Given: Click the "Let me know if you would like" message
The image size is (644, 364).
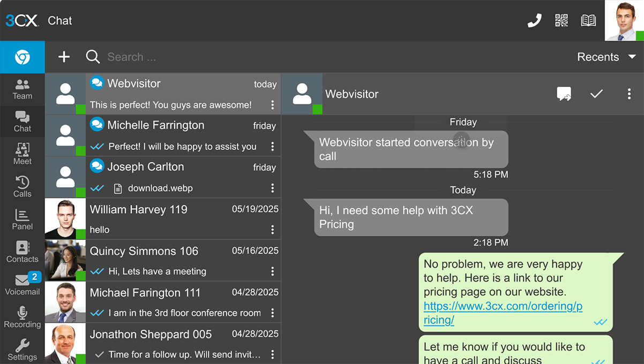Looking at the screenshot, I should coord(515,350).
